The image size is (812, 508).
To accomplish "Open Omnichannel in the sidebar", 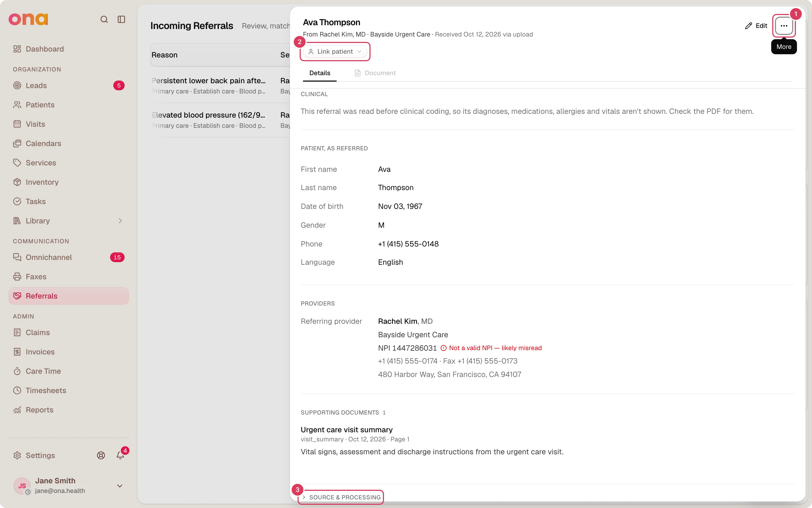I will pyautogui.click(x=68, y=257).
